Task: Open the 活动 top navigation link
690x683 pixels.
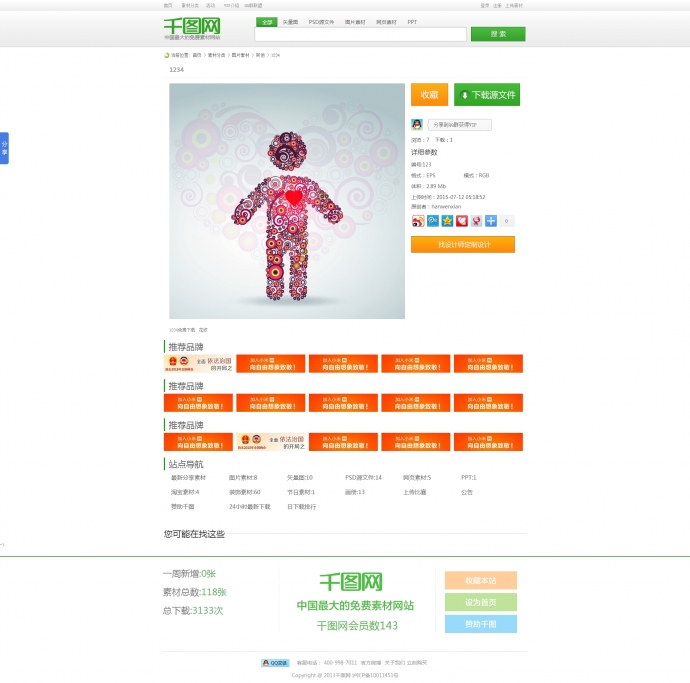Action: [211, 5]
